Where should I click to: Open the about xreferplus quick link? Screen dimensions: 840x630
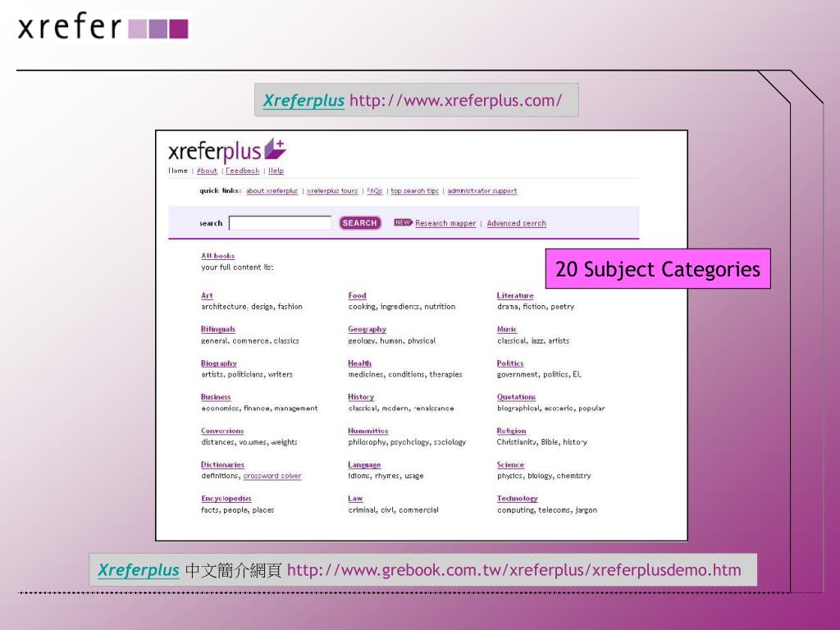(272, 190)
